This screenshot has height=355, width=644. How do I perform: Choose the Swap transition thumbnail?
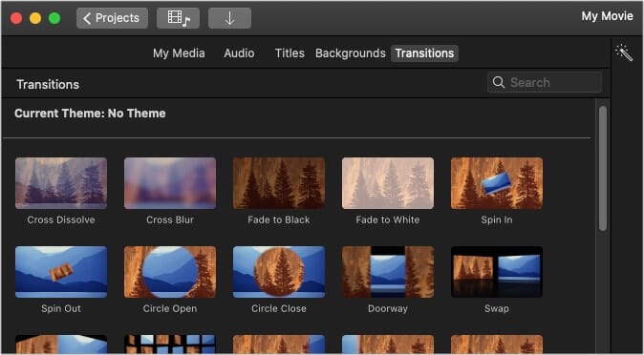coord(497,272)
